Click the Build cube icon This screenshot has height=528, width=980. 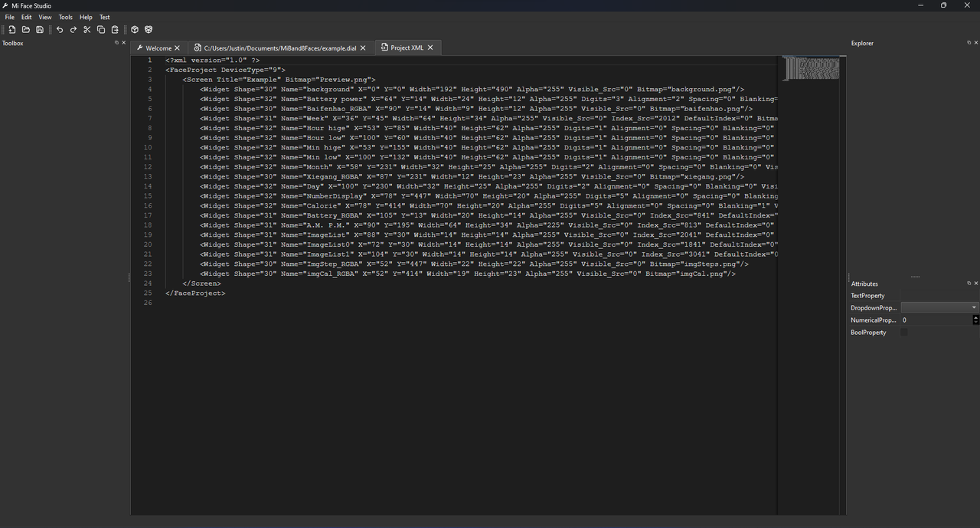tap(135, 30)
